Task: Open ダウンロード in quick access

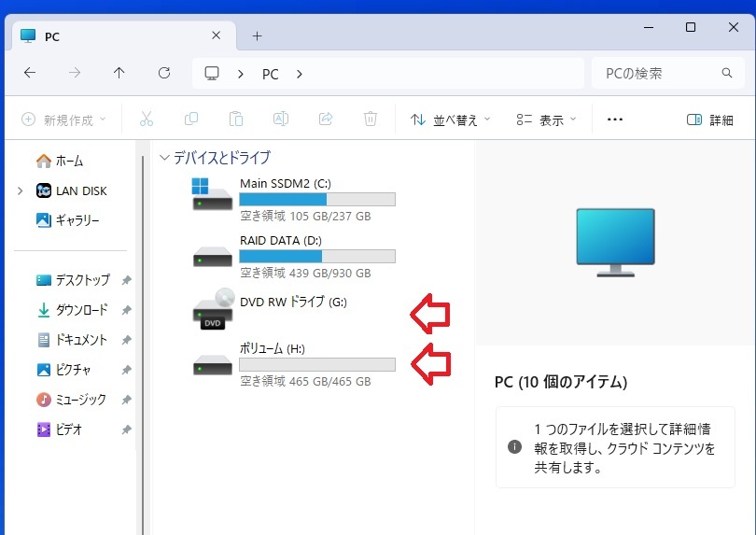Action: [72, 310]
